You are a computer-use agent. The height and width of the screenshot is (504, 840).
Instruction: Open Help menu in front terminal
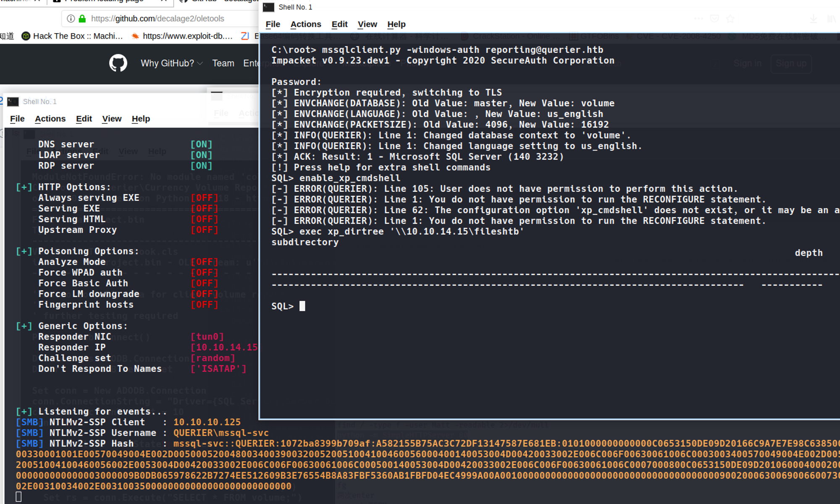396,24
